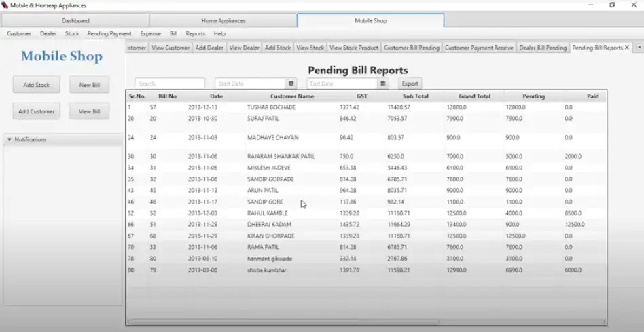Click the app icon in title bar
Viewport: 644px width, 332px height.
click(5, 5)
